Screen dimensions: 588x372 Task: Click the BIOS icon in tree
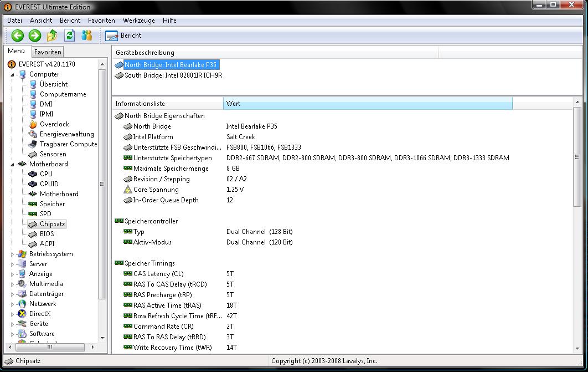point(33,234)
